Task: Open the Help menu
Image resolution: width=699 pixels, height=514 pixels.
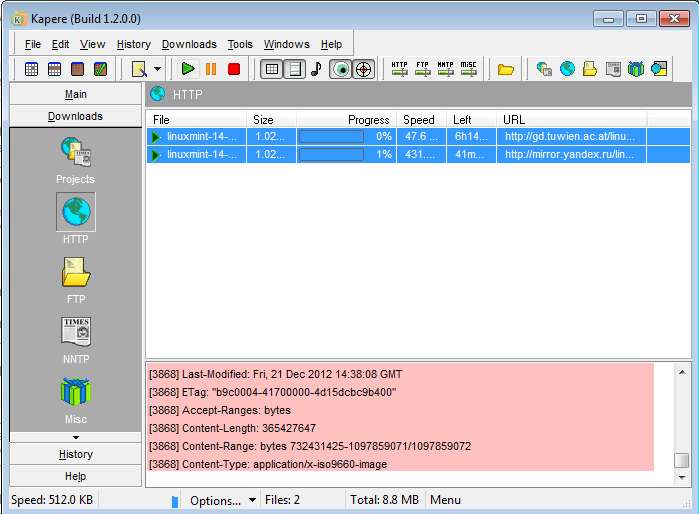Action: pos(331,44)
